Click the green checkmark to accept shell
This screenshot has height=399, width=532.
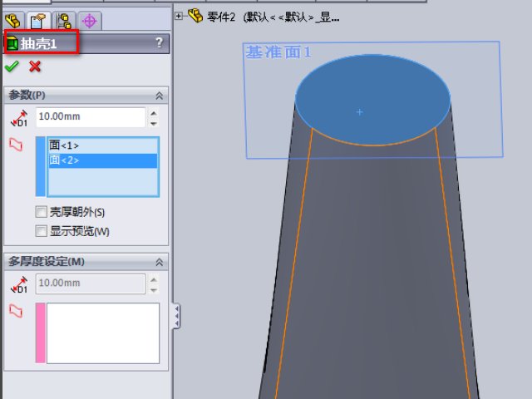coord(12,66)
